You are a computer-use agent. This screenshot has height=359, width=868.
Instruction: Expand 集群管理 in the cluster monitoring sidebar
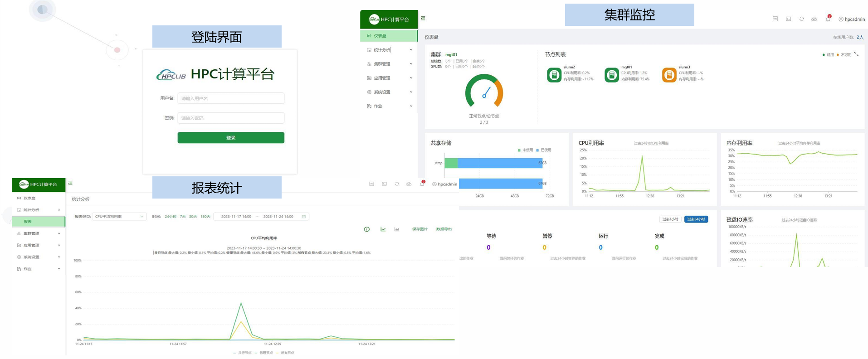390,64
